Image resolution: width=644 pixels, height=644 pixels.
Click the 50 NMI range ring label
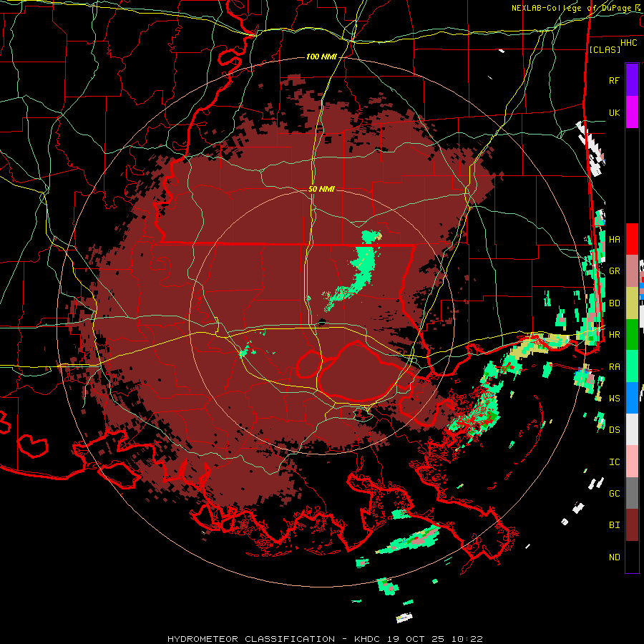pos(321,189)
